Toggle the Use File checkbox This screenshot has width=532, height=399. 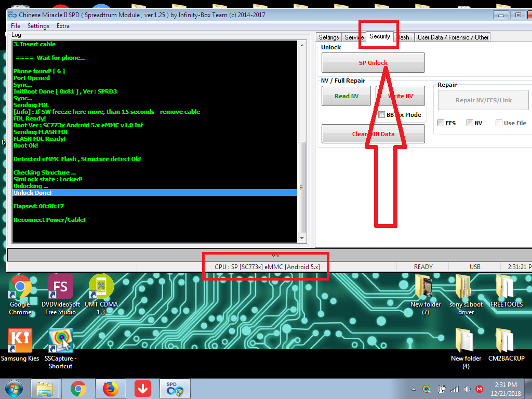(499, 123)
